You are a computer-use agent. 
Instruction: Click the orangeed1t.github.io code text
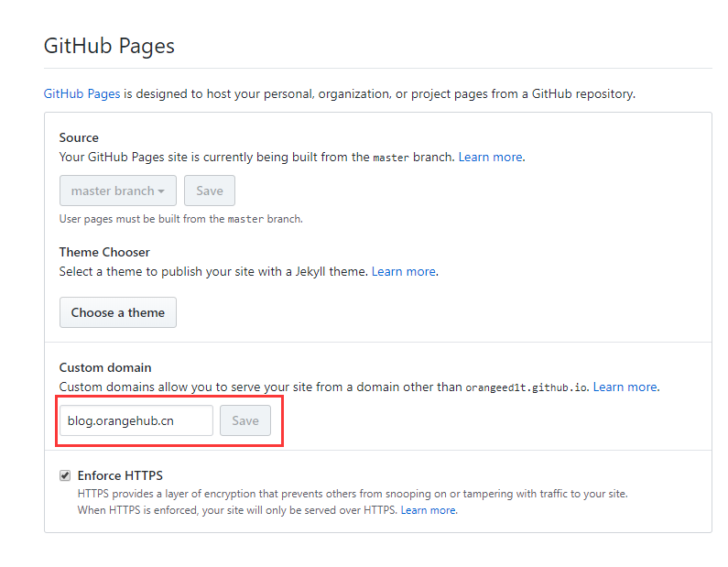pos(527,387)
